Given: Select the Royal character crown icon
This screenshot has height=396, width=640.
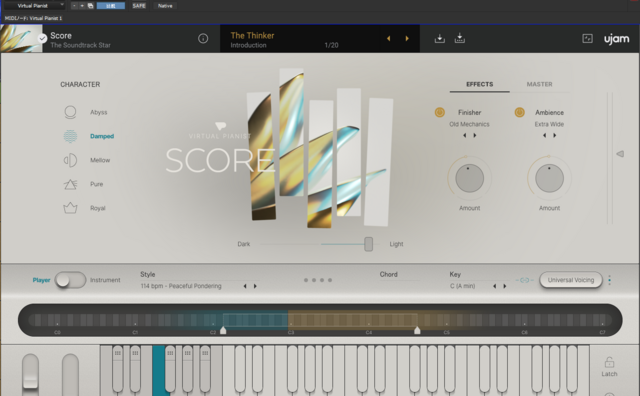Looking at the screenshot, I should point(70,208).
